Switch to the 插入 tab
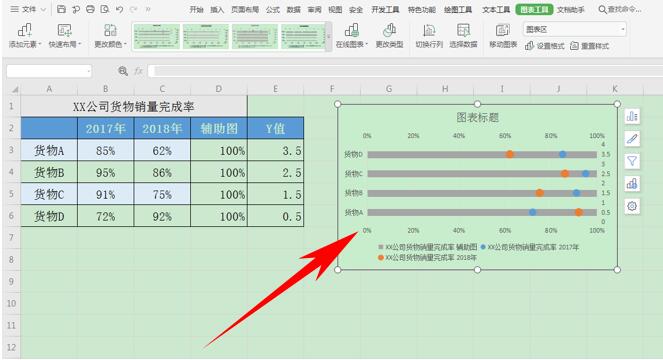This screenshot has width=663, height=360. click(217, 9)
